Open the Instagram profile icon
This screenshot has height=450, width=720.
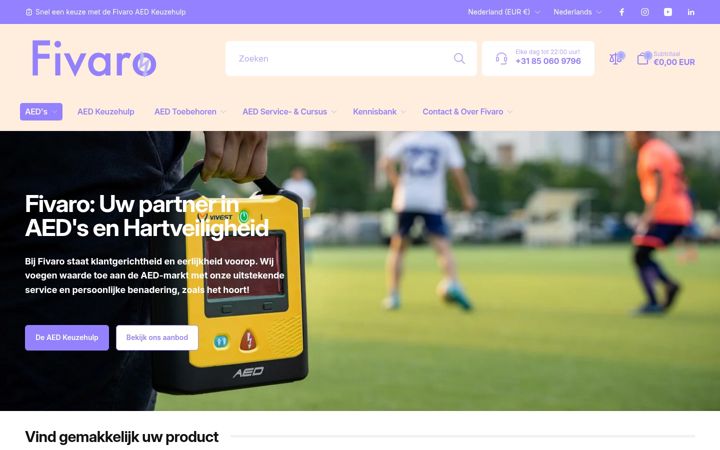coord(645,12)
